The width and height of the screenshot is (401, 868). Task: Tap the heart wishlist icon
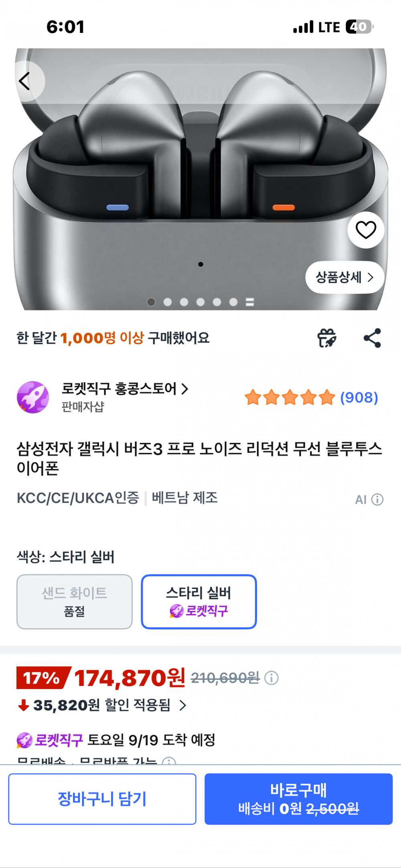pos(366,230)
